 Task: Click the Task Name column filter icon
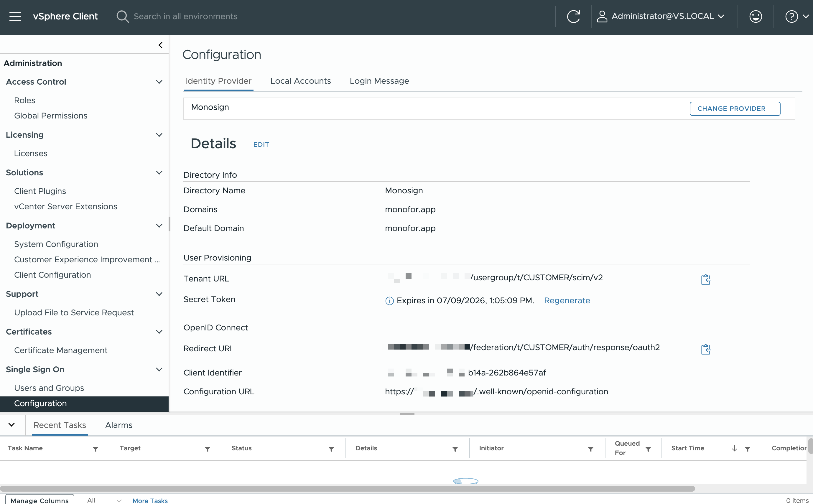[x=95, y=449]
